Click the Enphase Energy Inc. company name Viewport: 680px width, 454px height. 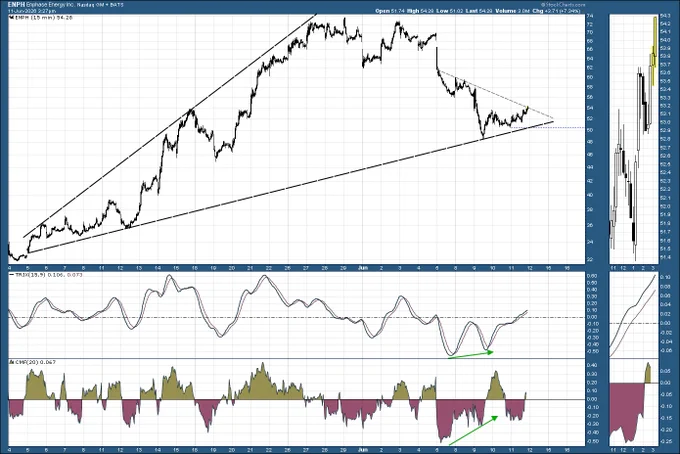pos(51,4)
